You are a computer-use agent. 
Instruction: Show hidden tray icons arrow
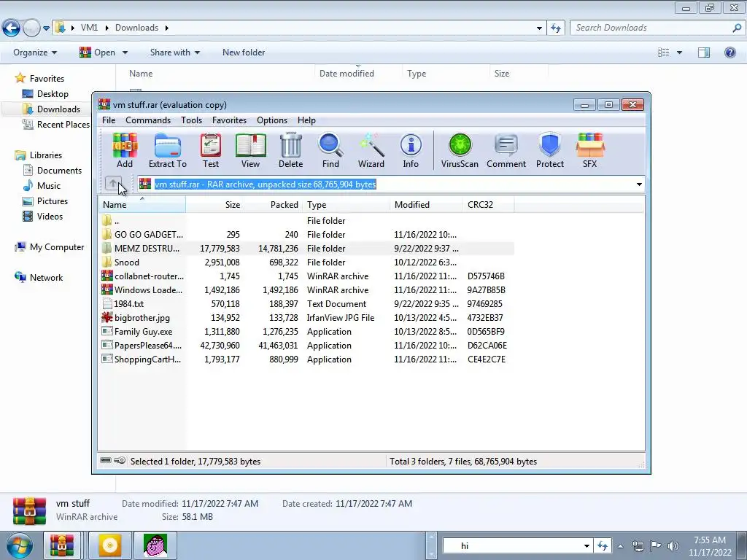[620, 545]
